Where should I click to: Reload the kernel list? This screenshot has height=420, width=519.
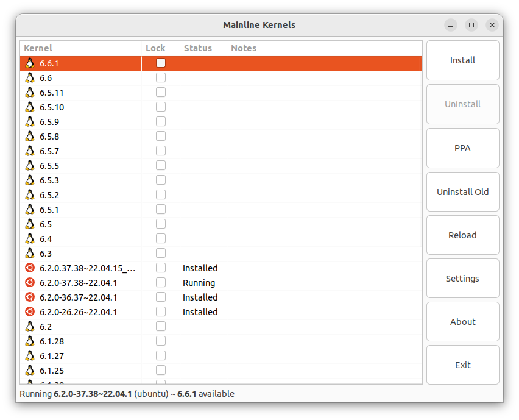(463, 235)
